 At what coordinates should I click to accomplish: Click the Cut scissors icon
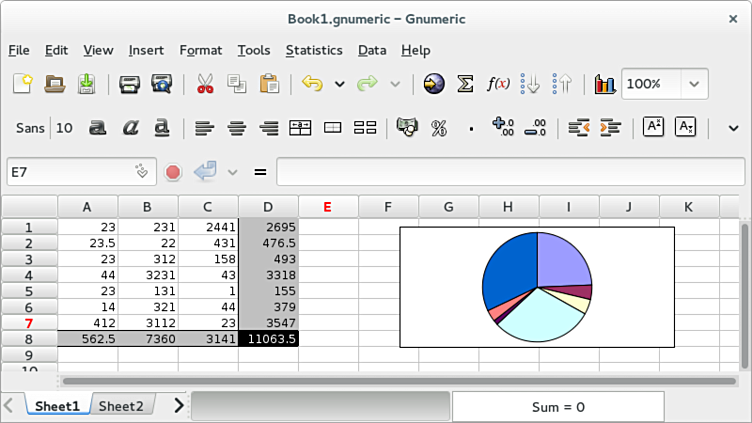coord(206,84)
